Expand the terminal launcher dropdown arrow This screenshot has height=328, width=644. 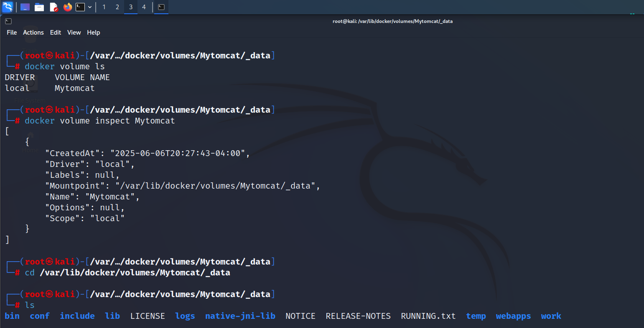coord(89,7)
